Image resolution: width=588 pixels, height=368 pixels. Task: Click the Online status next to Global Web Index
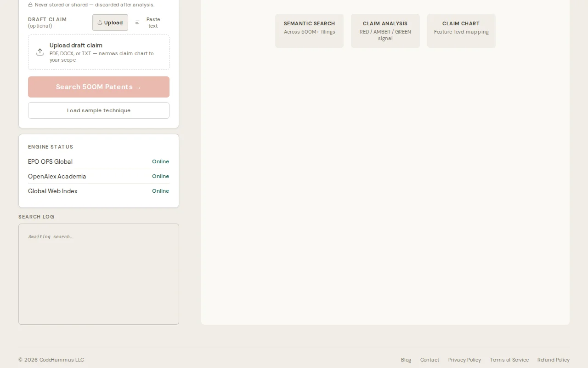click(160, 191)
